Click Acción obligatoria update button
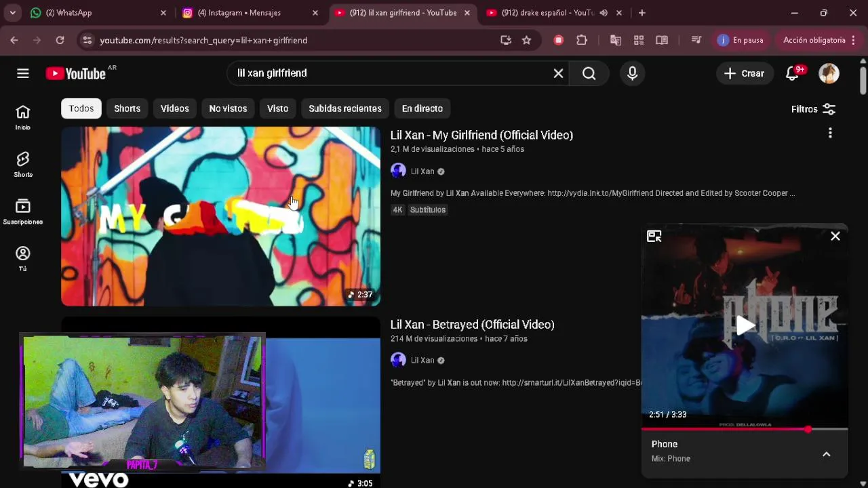Viewport: 868px width, 488px height. (x=814, y=40)
